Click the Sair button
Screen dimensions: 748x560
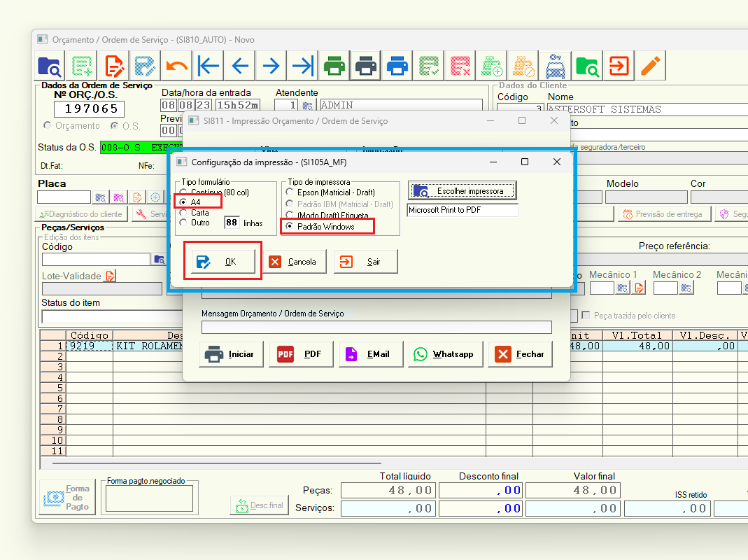pyautogui.click(x=365, y=262)
